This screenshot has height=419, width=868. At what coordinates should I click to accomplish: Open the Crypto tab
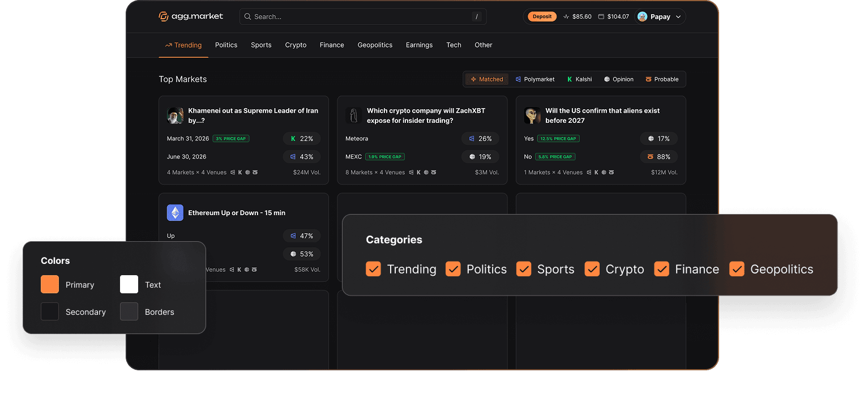pyautogui.click(x=296, y=45)
